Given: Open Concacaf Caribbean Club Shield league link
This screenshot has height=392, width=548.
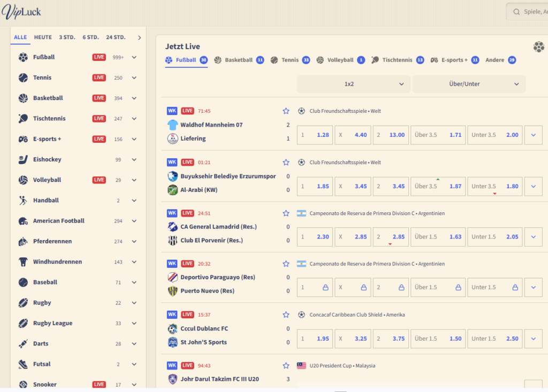Looking at the screenshot, I should pyautogui.click(x=357, y=315).
